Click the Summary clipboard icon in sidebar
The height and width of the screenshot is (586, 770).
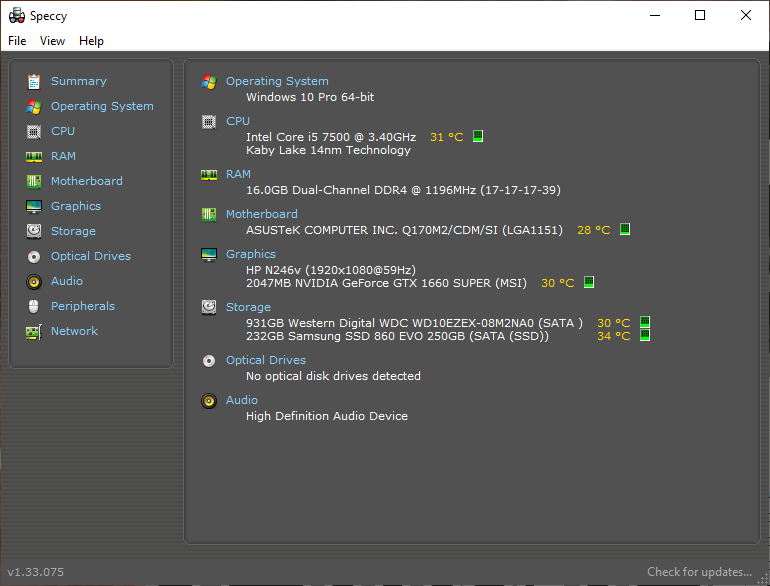click(34, 82)
